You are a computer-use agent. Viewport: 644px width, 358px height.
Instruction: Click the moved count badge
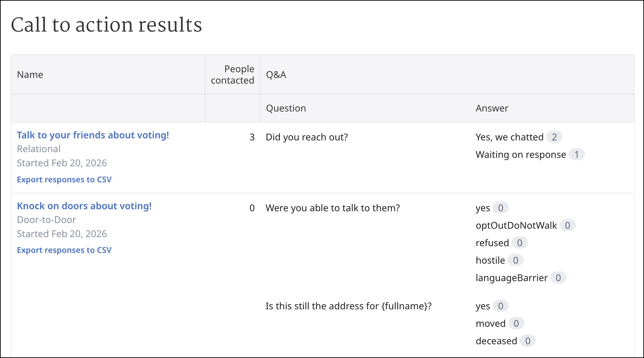[x=516, y=323]
